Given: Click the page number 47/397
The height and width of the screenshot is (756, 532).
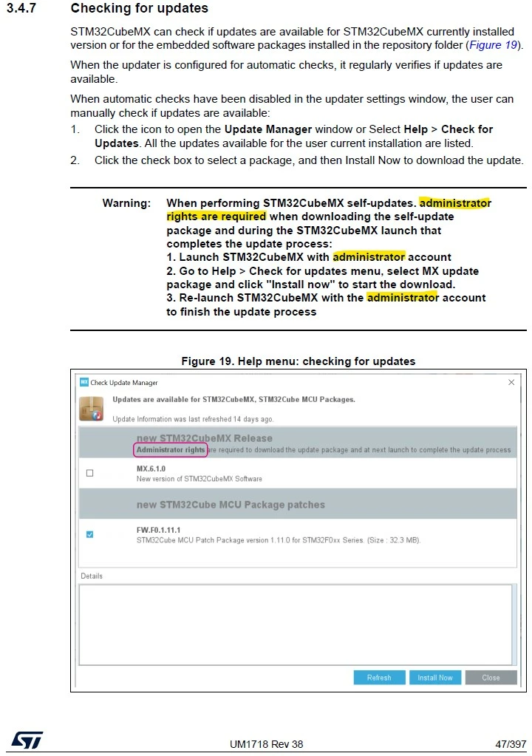Looking at the screenshot, I should pyautogui.click(x=511, y=744).
